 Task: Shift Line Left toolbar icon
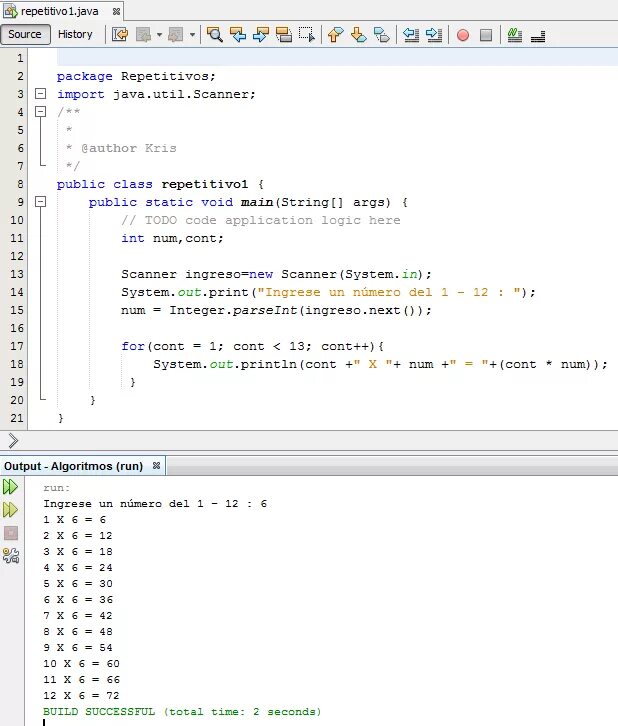[411, 35]
